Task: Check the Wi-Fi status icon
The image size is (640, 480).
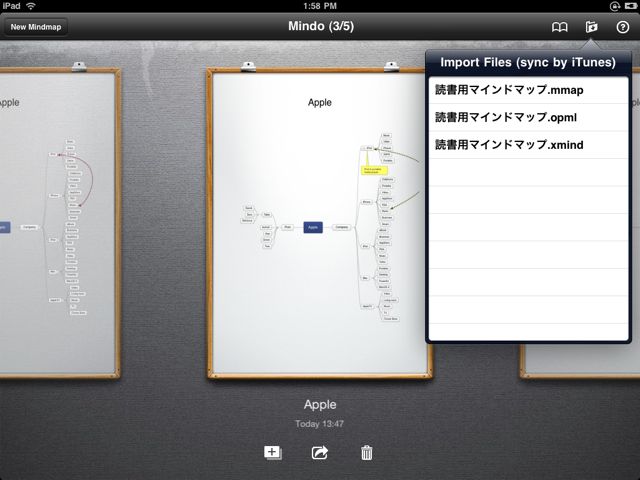Action: pyautogui.click(x=31, y=6)
